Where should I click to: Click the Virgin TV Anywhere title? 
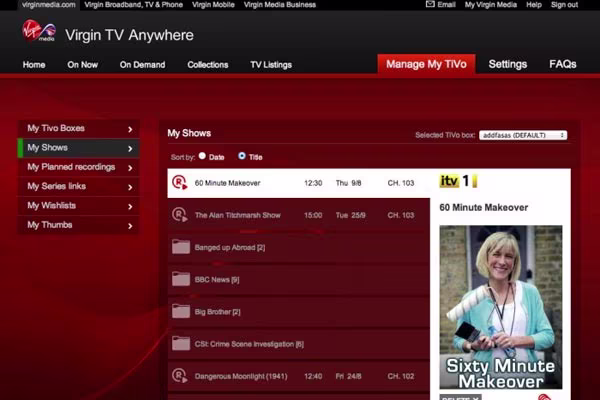pos(129,35)
